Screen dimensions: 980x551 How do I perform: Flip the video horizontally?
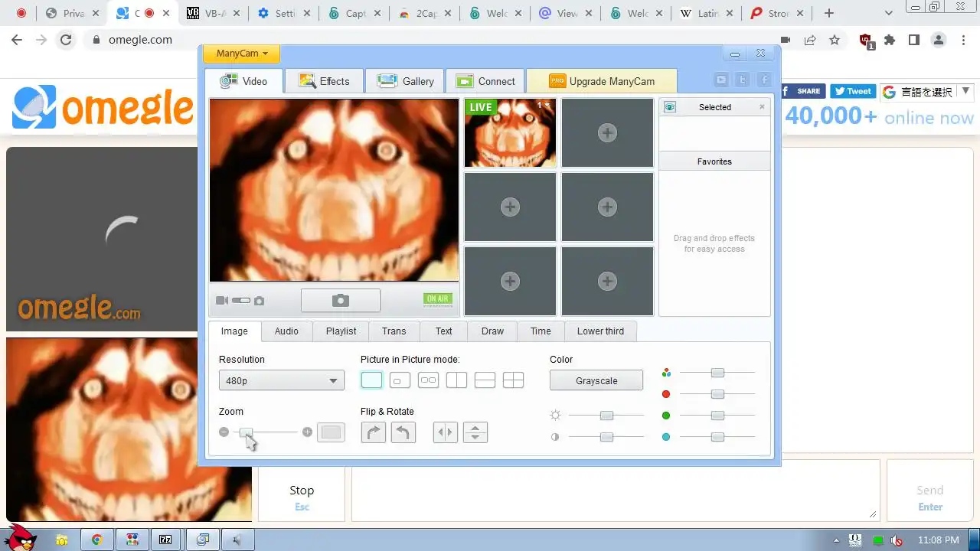click(x=445, y=432)
